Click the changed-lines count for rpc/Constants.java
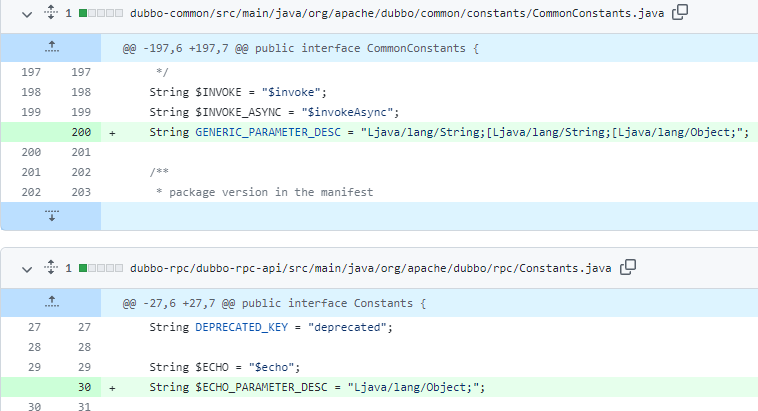The width and height of the screenshot is (758, 411). (x=69, y=268)
